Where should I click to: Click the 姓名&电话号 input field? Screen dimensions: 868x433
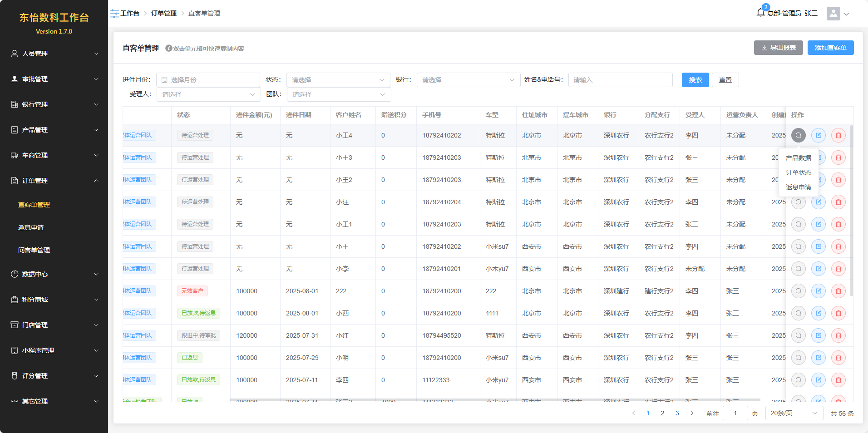click(x=620, y=80)
